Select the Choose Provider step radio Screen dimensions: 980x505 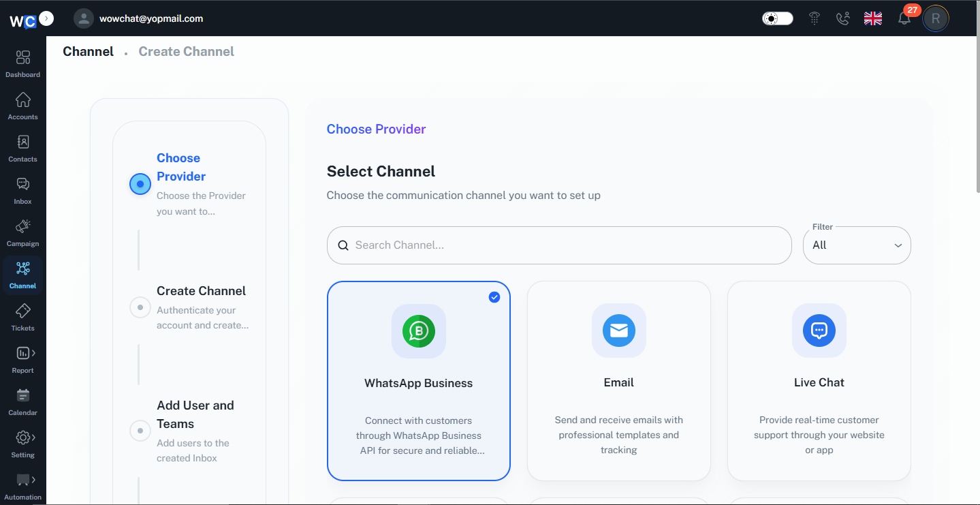pyautogui.click(x=140, y=184)
